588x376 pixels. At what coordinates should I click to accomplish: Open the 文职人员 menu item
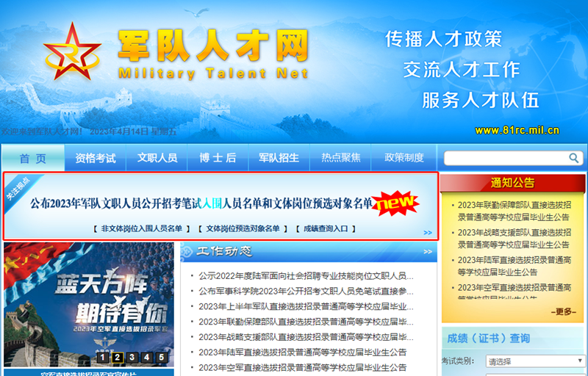click(157, 158)
